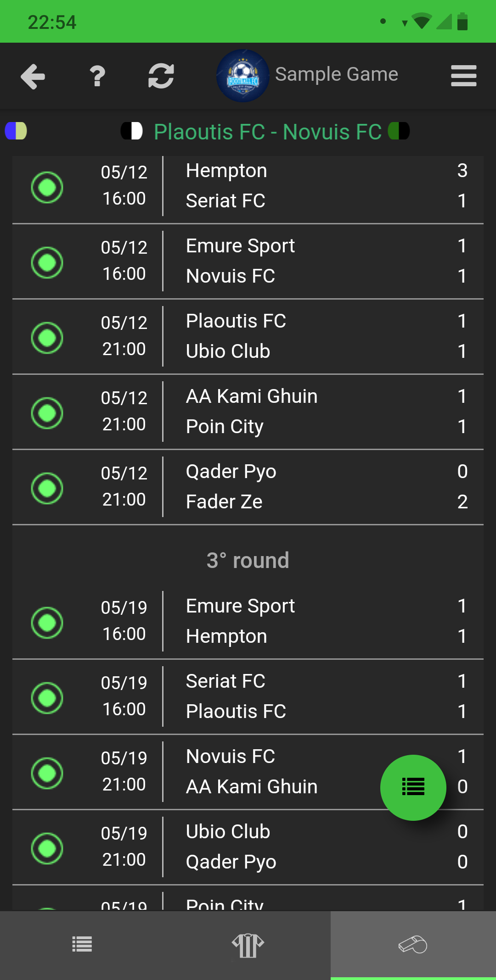Select the whistle tab in bottom bar

[x=413, y=946]
